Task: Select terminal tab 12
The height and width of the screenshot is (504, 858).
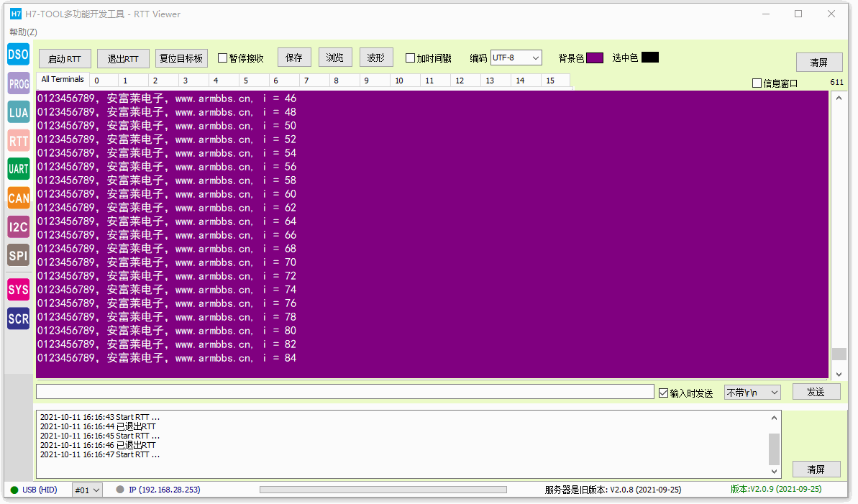Action: coord(465,81)
